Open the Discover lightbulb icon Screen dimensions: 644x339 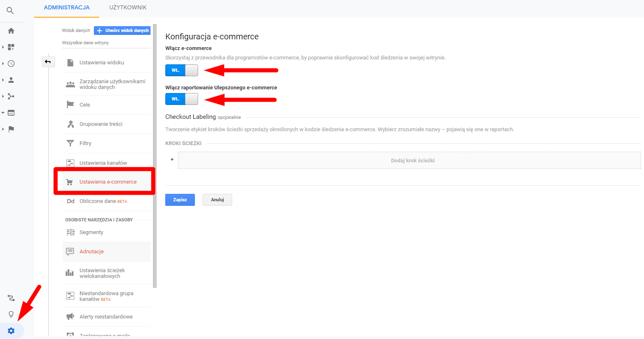(11, 314)
